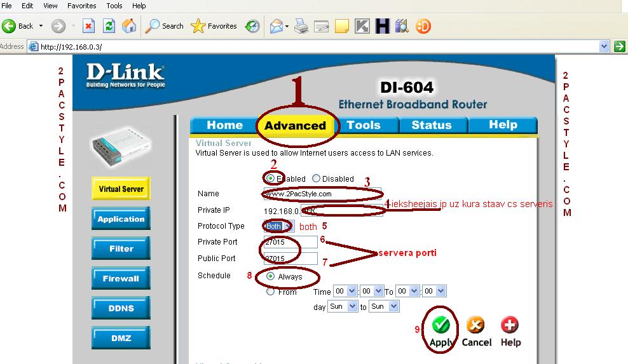
Task: Switch to the Advanced tab
Action: (295, 125)
